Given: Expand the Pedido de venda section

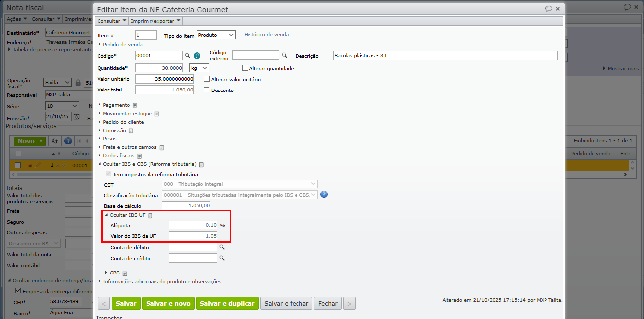Looking at the screenshot, I should pyautogui.click(x=120, y=44).
